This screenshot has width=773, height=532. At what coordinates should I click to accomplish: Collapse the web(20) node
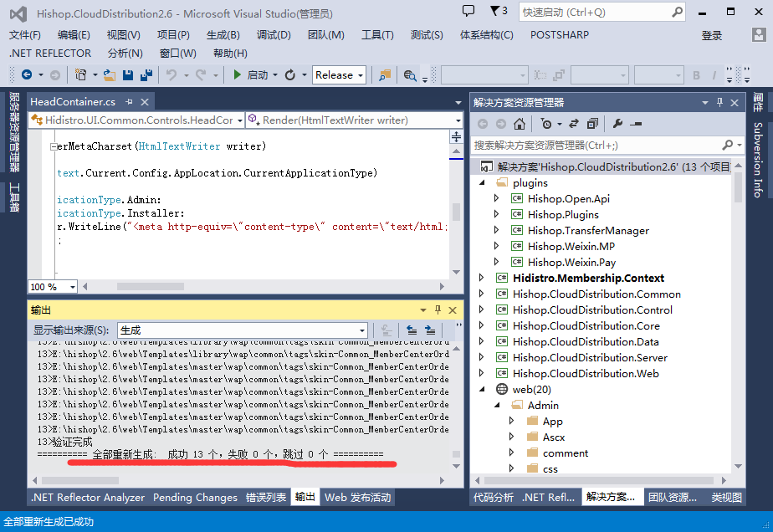[482, 389]
